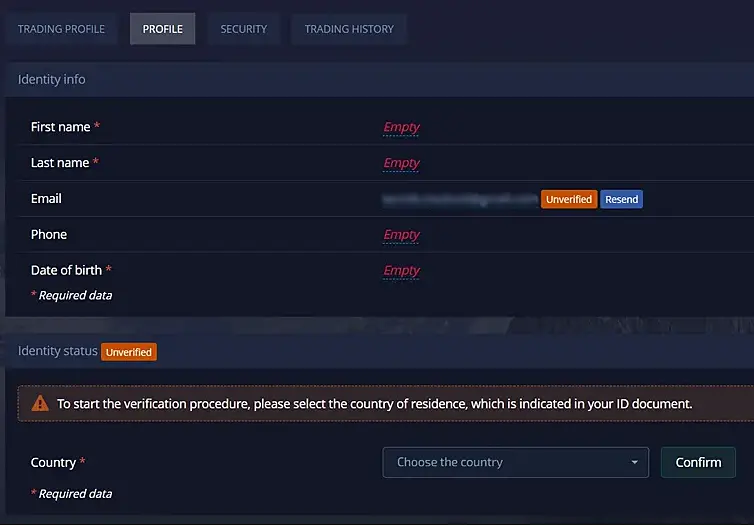This screenshot has width=754, height=525.
Task: Confirm the selected country
Action: tap(698, 462)
